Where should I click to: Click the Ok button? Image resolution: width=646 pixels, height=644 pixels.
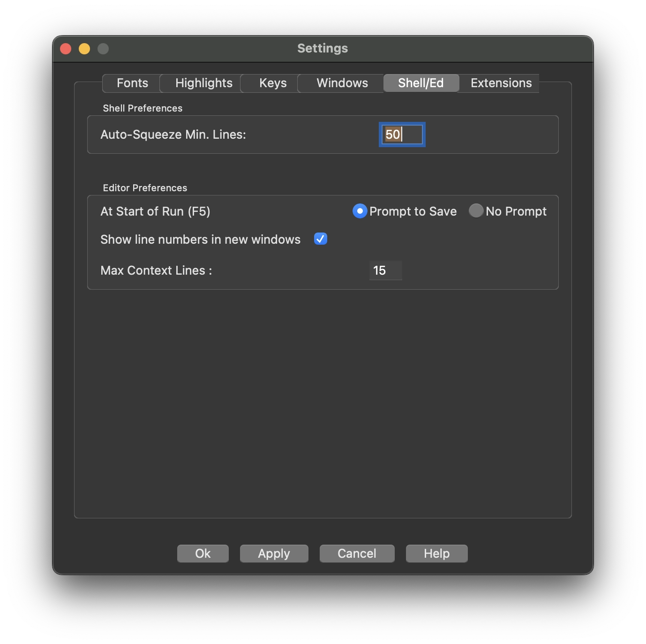click(203, 554)
